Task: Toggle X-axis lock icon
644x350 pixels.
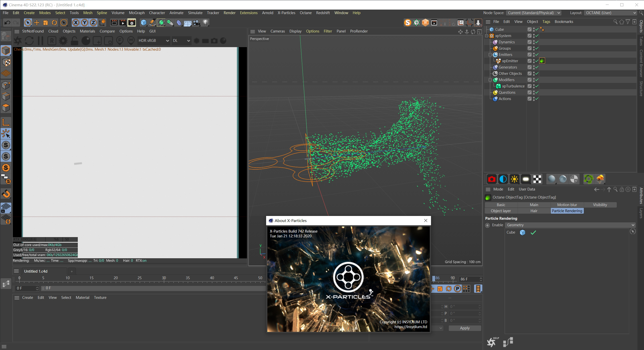Action: pyautogui.click(x=76, y=23)
